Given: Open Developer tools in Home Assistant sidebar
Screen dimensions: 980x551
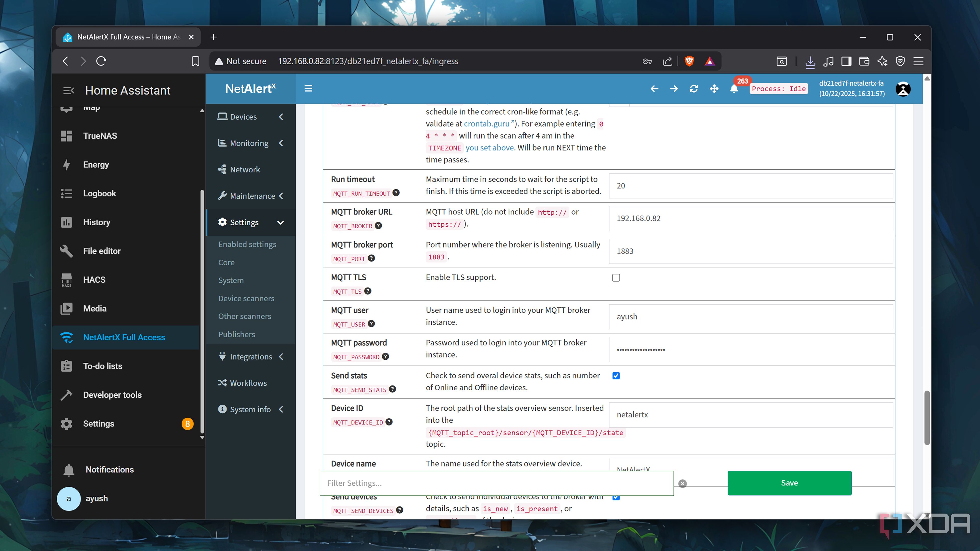Looking at the screenshot, I should pos(126,395).
